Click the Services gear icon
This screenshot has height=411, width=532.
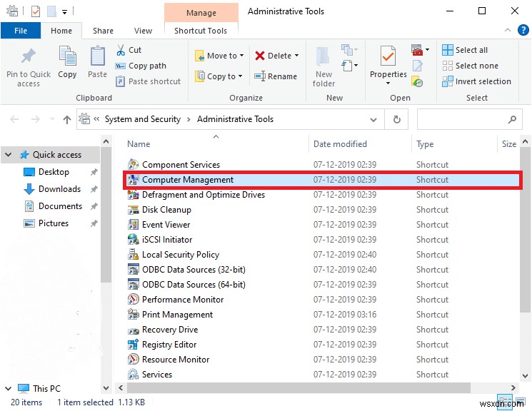click(x=133, y=375)
